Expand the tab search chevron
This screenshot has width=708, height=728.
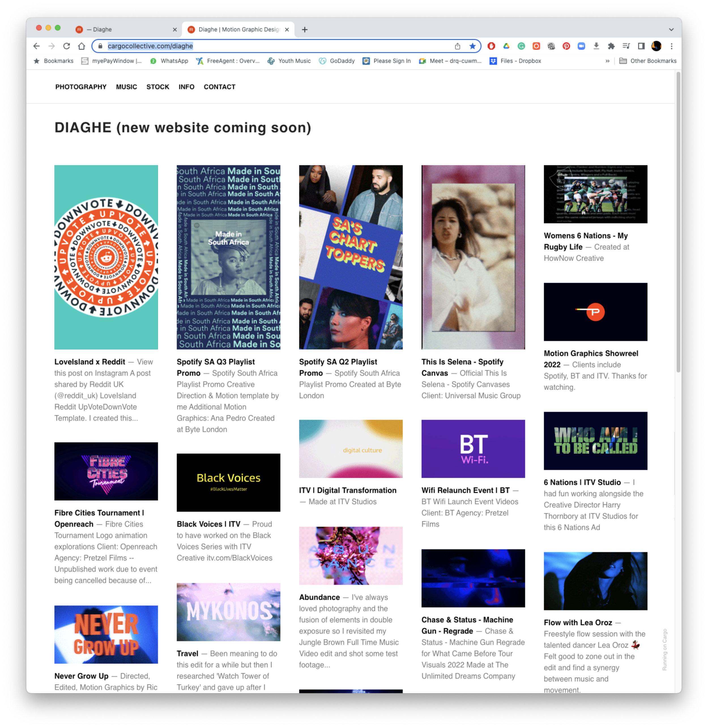pos(671,29)
